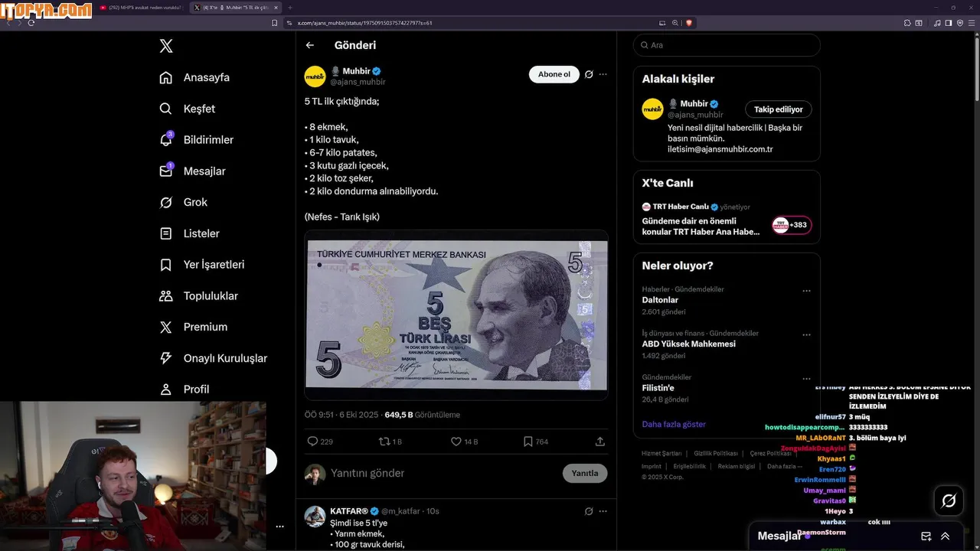Open the @ajans_muhbir handle on the post
Image resolution: width=980 pixels, height=551 pixels.
[x=358, y=82]
